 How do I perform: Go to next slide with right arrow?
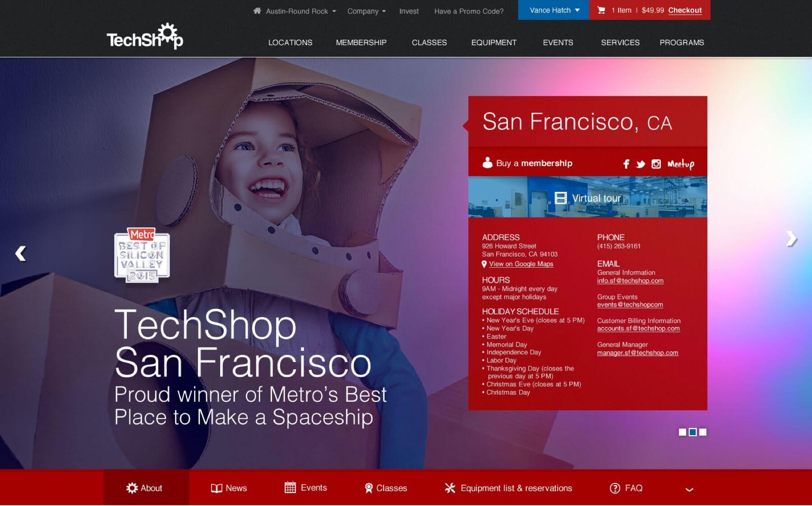(792, 239)
